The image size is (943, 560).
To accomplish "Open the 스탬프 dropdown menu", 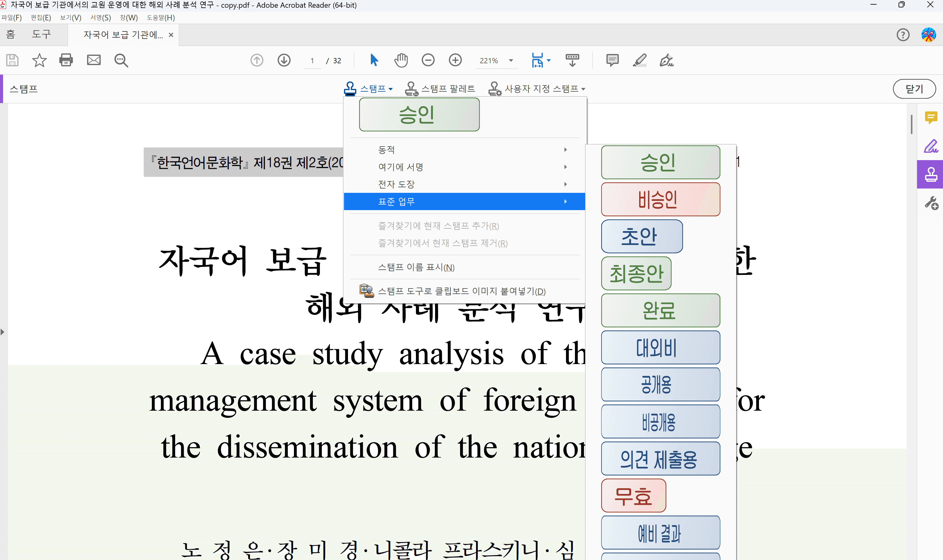I will (x=368, y=89).
